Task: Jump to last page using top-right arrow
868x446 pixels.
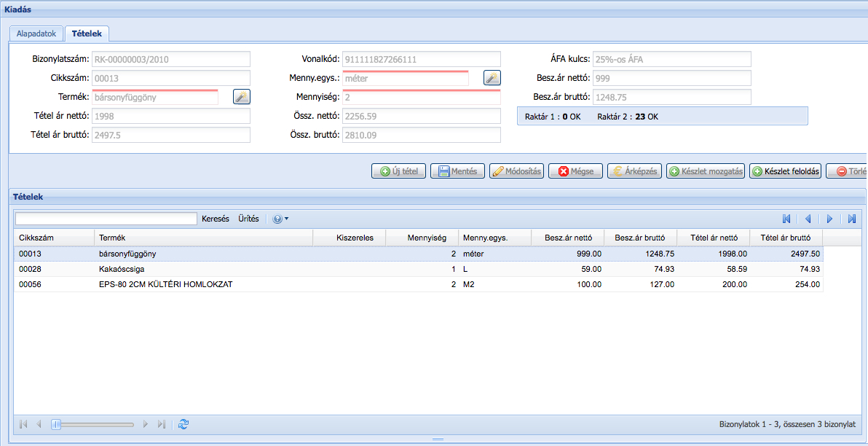Action: (x=851, y=219)
